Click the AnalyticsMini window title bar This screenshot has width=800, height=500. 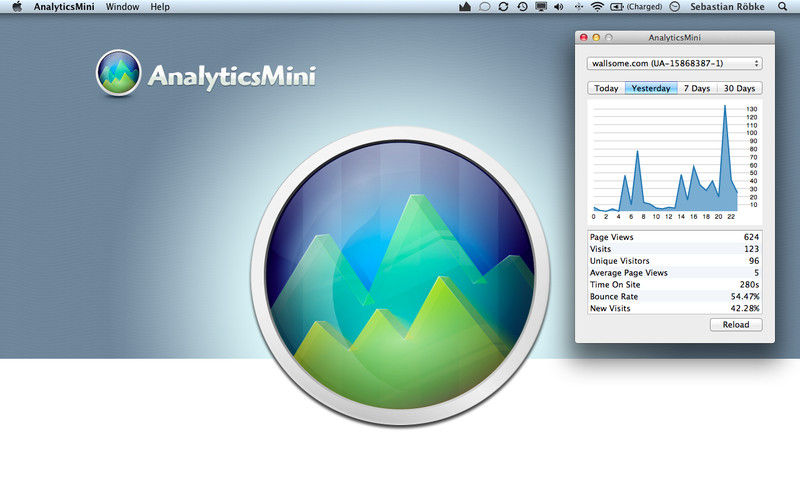pos(674,37)
